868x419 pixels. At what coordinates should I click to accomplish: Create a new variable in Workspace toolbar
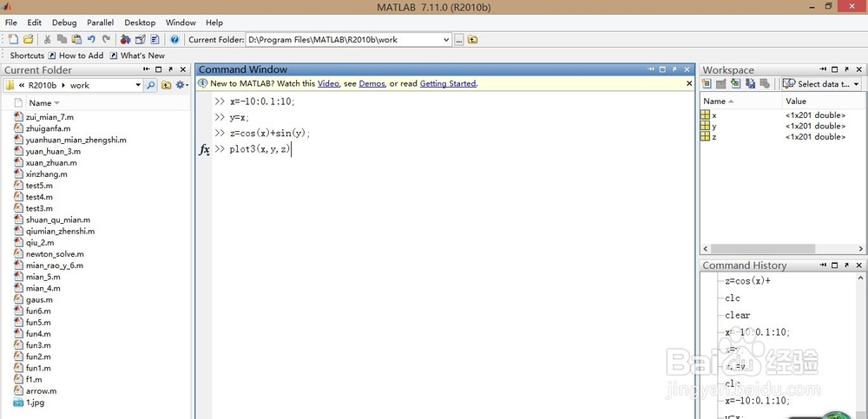[707, 84]
